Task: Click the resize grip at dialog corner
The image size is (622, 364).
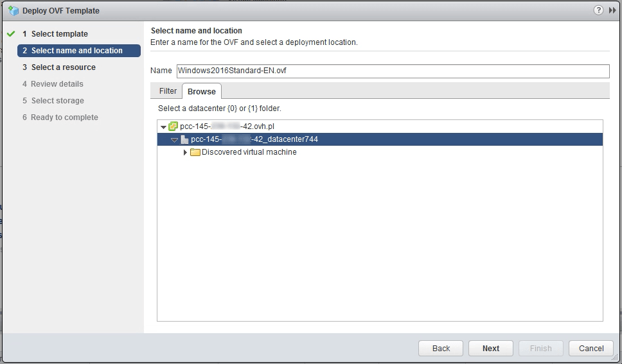Action: pyautogui.click(x=615, y=358)
